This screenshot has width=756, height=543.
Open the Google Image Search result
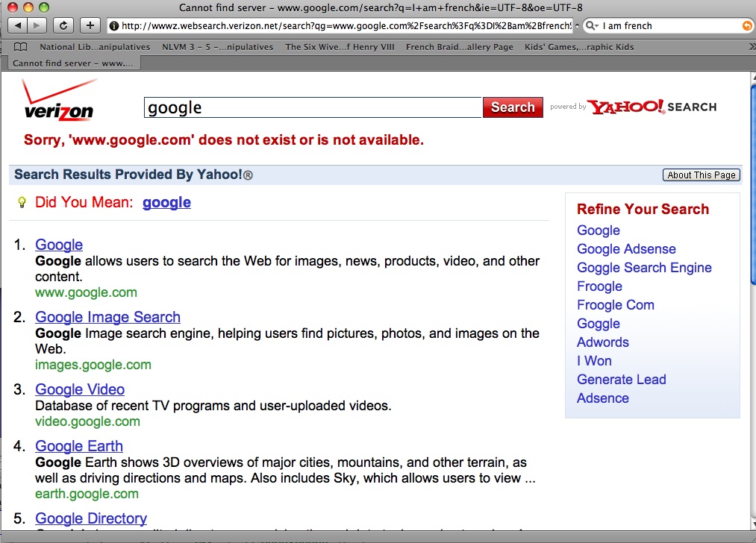coord(108,317)
